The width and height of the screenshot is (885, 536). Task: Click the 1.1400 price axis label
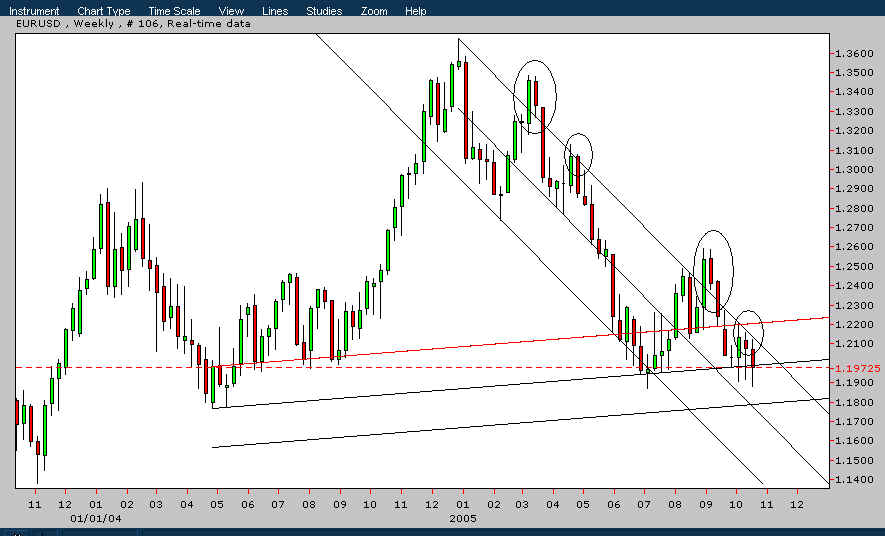(854, 480)
